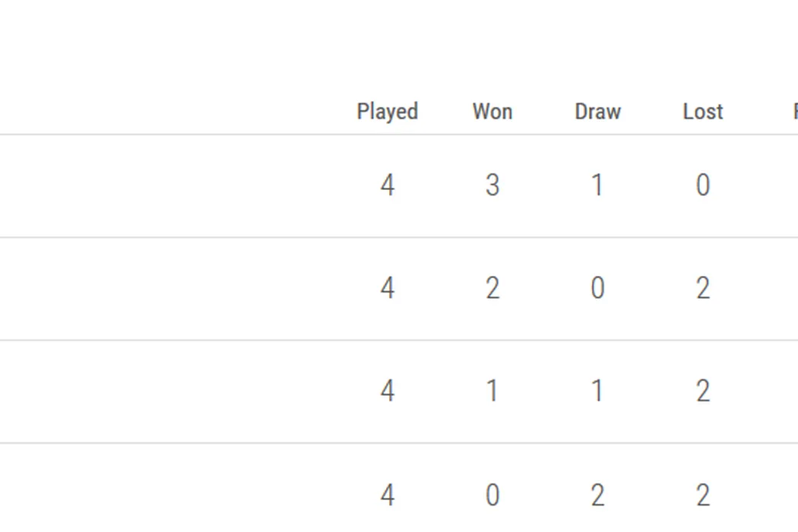Screen dimensions: 798x532
Task: Click Played value 4 in second row
Action: tap(388, 288)
